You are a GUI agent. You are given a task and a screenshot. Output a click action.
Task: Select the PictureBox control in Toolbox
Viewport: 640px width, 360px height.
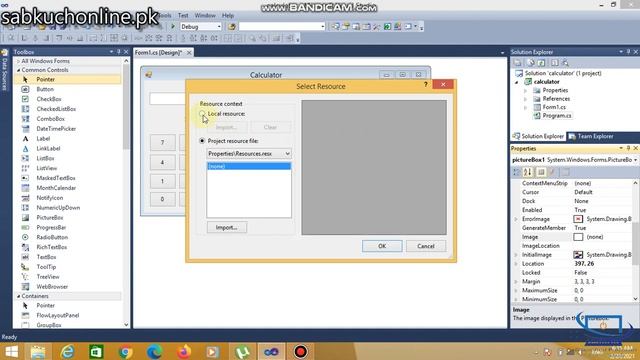[50, 218]
